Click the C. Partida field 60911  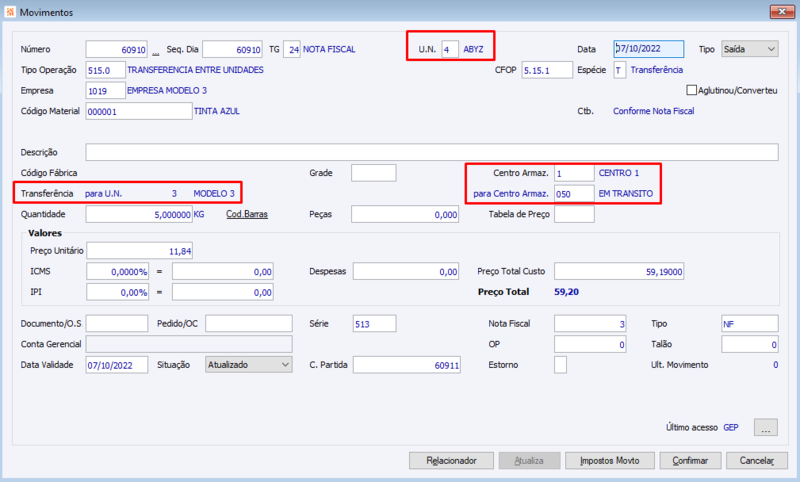[x=407, y=365]
